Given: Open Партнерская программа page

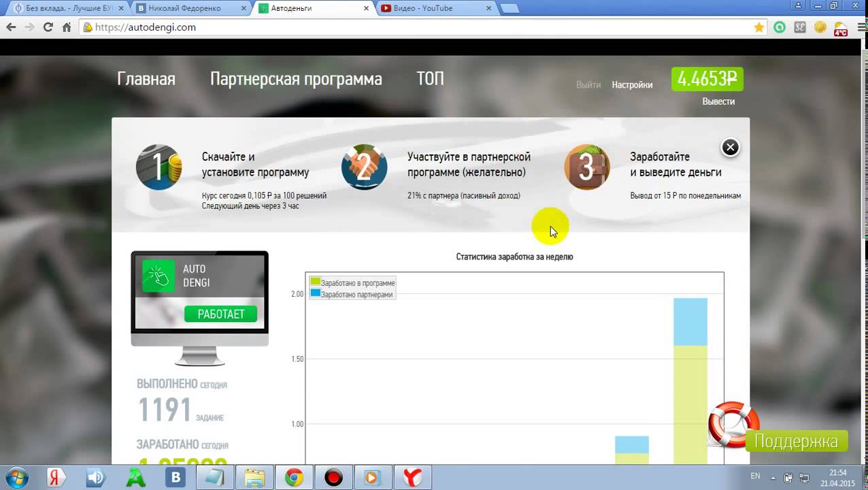Looking at the screenshot, I should click(x=296, y=79).
